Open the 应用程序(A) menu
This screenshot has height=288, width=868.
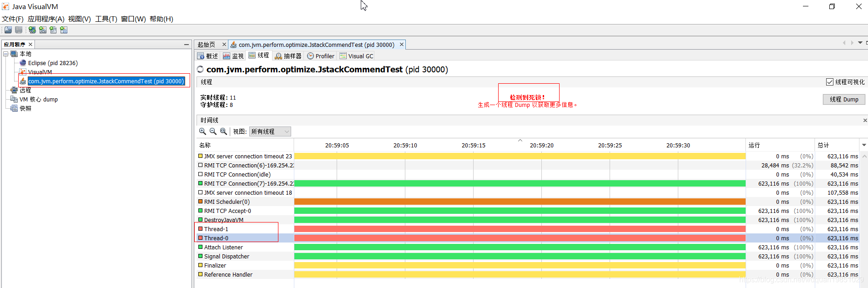coord(46,19)
